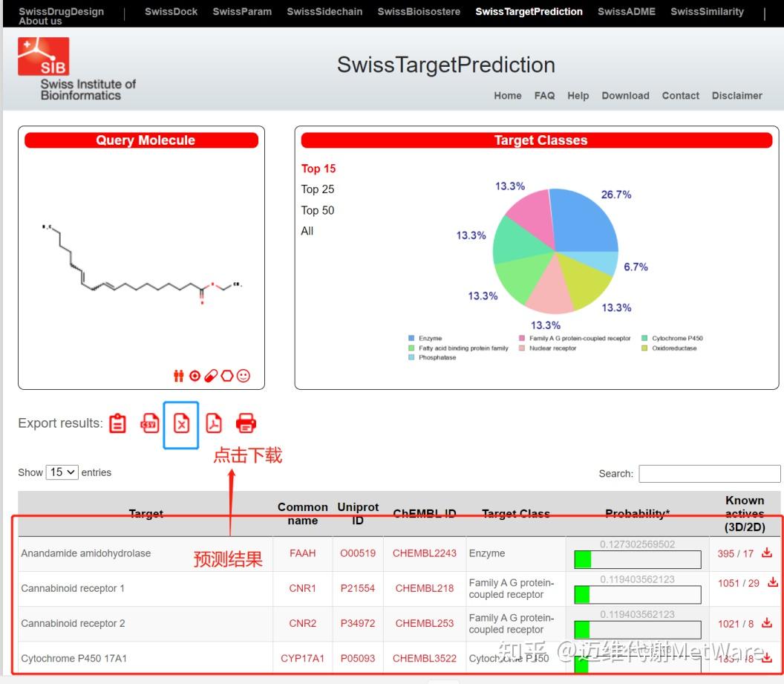
Task: Click the Nuclear receptor legend swatch
Action: tap(521, 348)
